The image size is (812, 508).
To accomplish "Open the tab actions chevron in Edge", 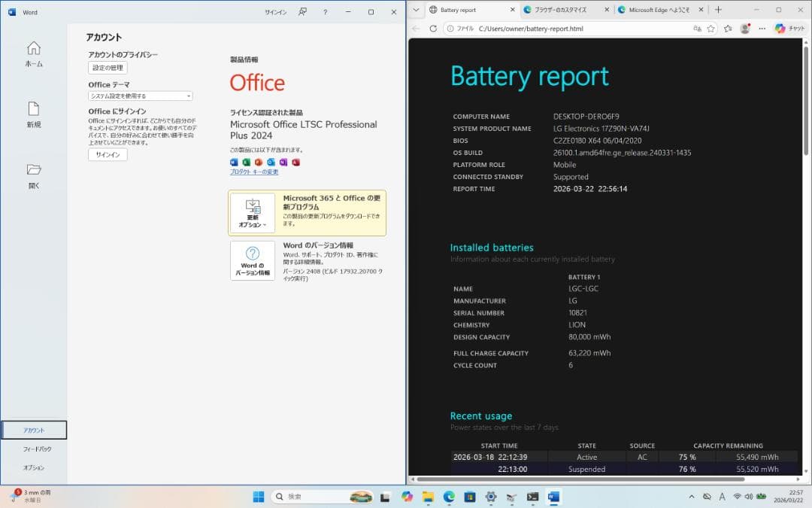I will coord(416,10).
